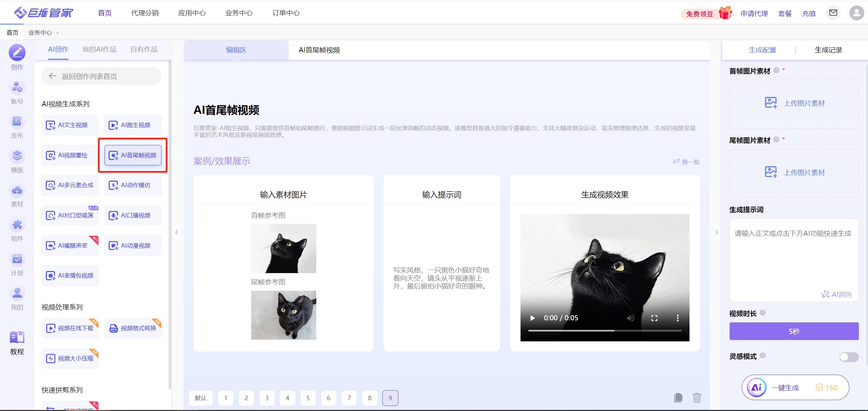This screenshot has width=868, height=411.
Task: Switch to the 生成记录 tab
Action: pos(828,50)
